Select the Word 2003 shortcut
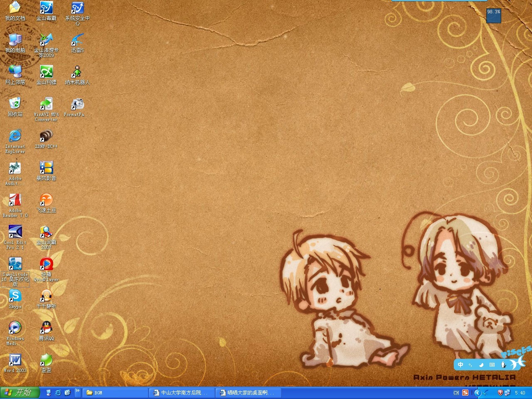Viewport: 532px width, 399px height. tap(15, 363)
